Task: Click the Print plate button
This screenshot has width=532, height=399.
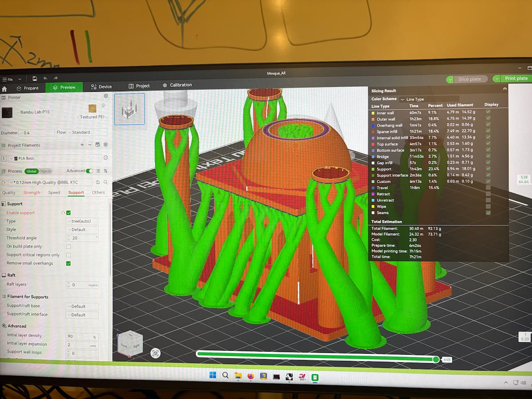Action: 512,78
